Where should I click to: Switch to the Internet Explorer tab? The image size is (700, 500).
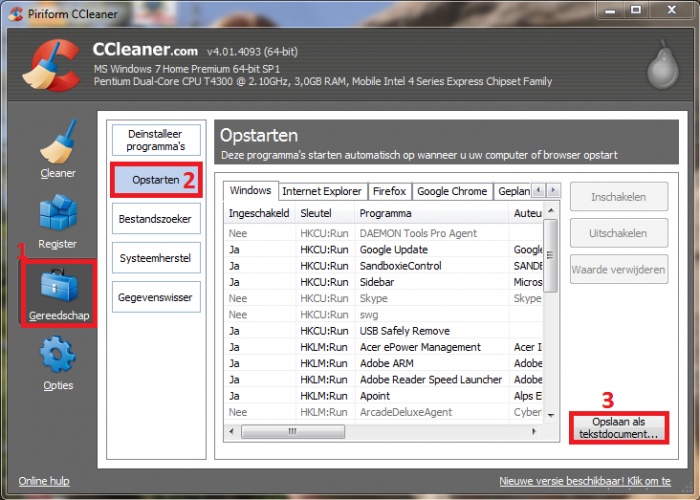tap(322, 192)
